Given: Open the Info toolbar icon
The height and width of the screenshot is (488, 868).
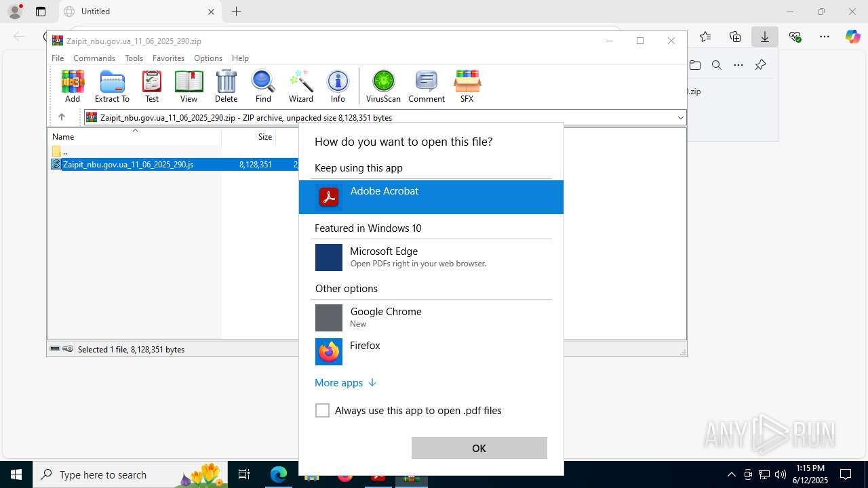Looking at the screenshot, I should tap(338, 86).
